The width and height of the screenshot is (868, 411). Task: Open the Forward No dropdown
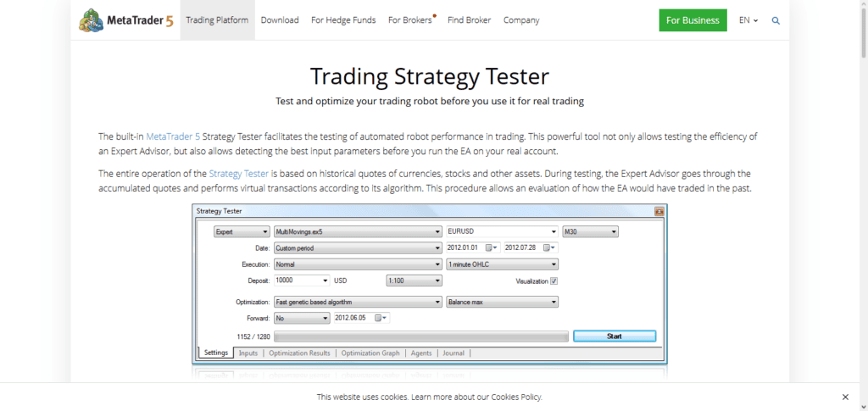[303, 318]
